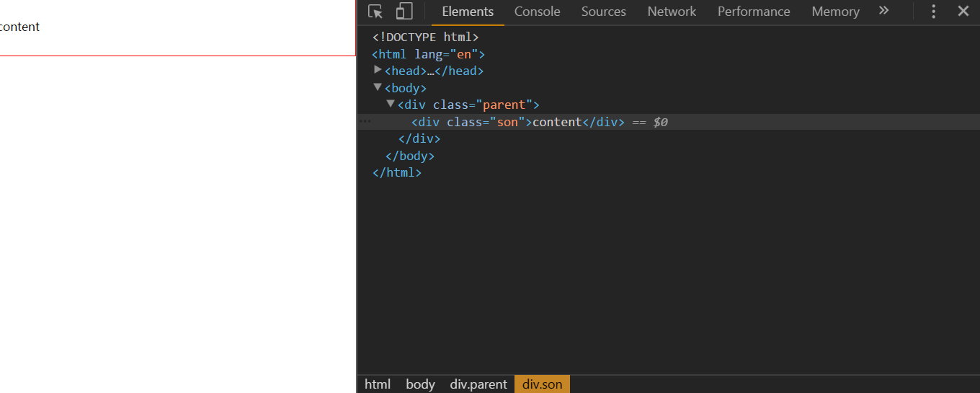Screen dimensions: 980x393
Task: Close the DevTools panel
Action: (x=963, y=11)
